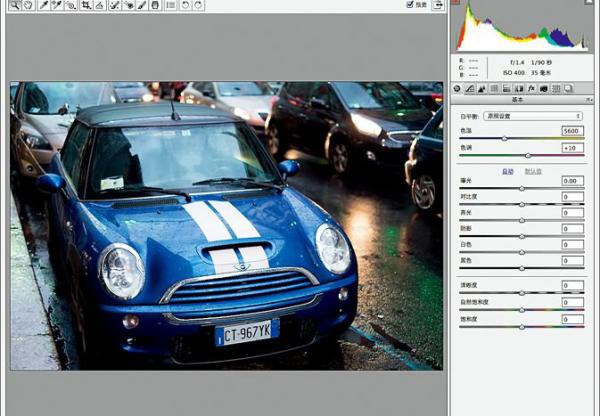The height and width of the screenshot is (416, 600).
Task: Click the shadows value field
Action: point(572,229)
